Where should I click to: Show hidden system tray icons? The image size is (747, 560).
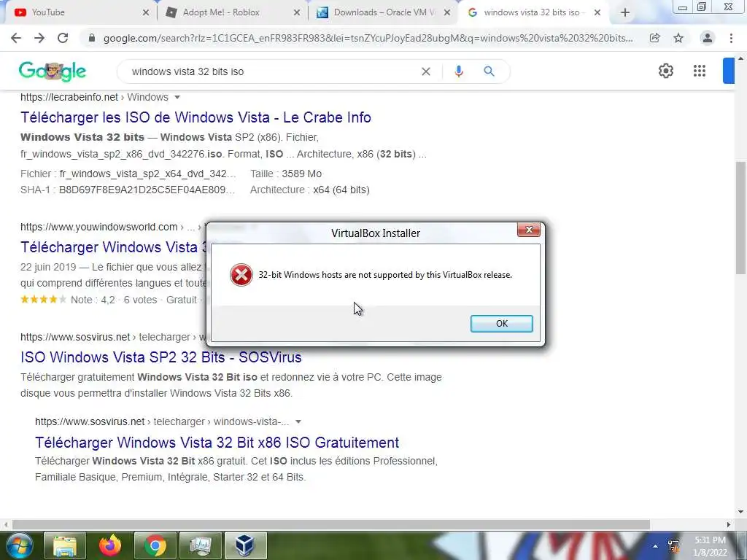click(x=656, y=546)
